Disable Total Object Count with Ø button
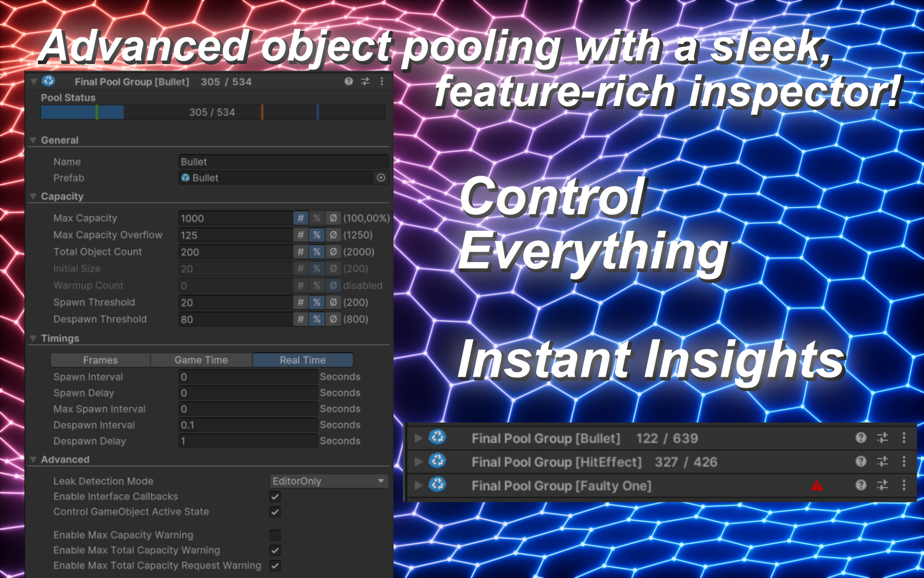Image resolution: width=924 pixels, height=578 pixels. (x=333, y=252)
